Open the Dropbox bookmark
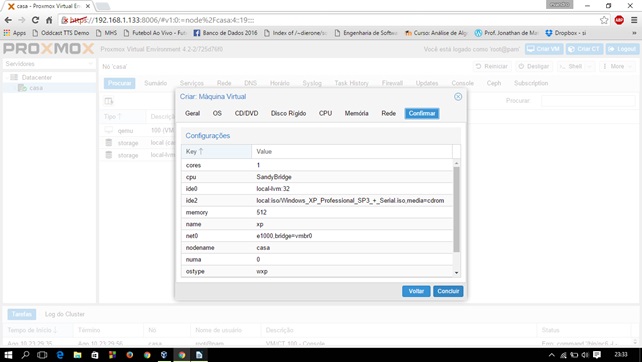The image size is (642, 362). [565, 33]
